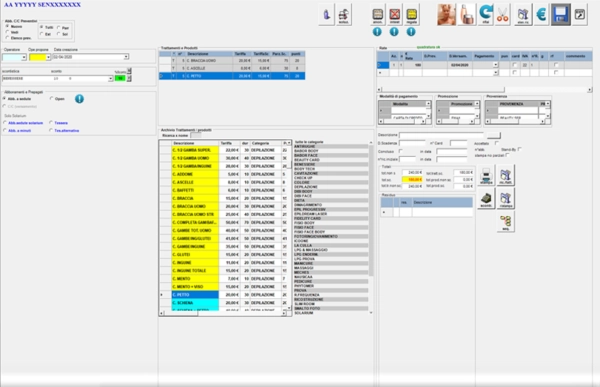
Task: Click the Abb. a minuti link
Action: [x=20, y=131]
